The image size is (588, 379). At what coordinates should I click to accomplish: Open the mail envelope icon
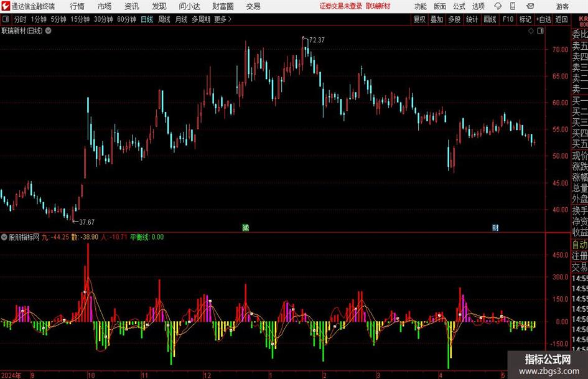point(530,6)
